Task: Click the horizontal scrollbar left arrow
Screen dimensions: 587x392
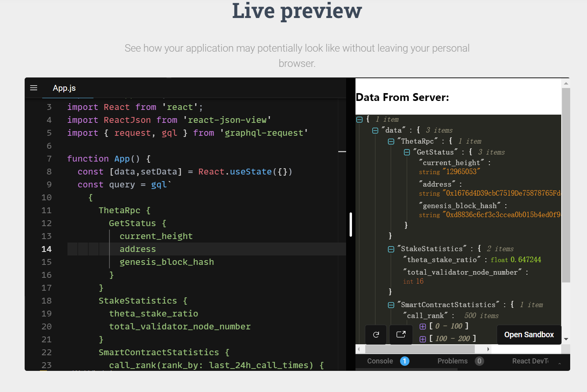Action: pos(359,349)
